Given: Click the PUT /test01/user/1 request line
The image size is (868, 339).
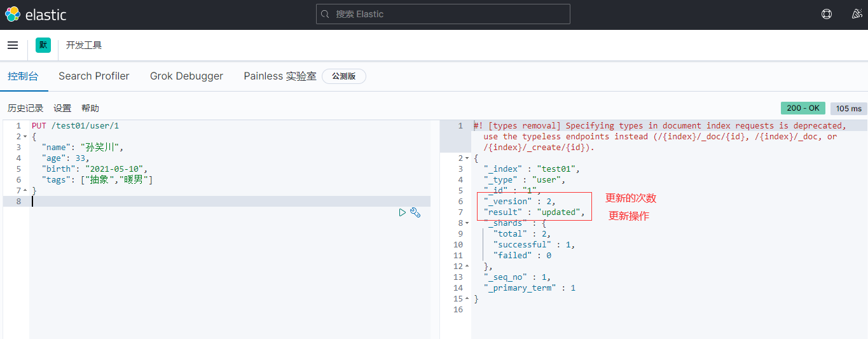Looking at the screenshot, I should pos(75,126).
